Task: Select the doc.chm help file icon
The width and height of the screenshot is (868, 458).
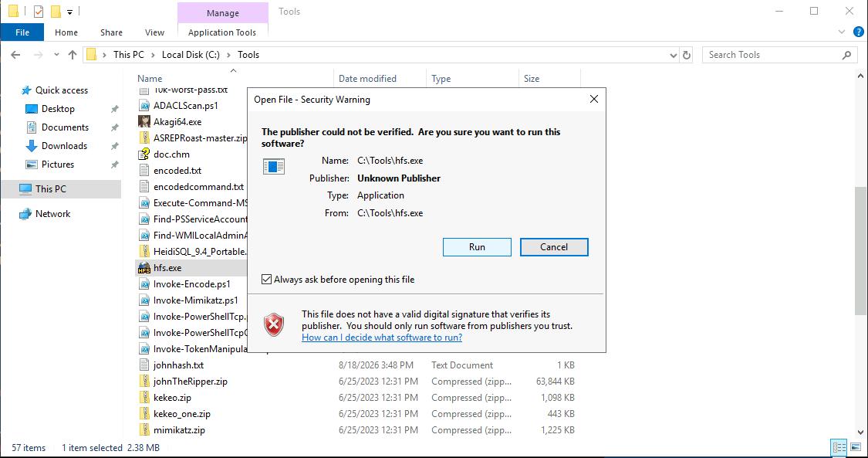Action: 144,154
